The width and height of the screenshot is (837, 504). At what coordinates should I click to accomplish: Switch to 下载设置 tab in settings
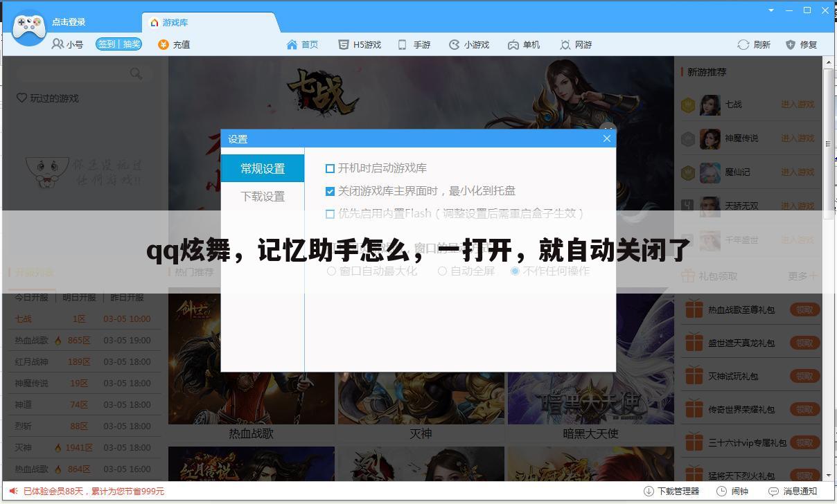[x=263, y=197]
